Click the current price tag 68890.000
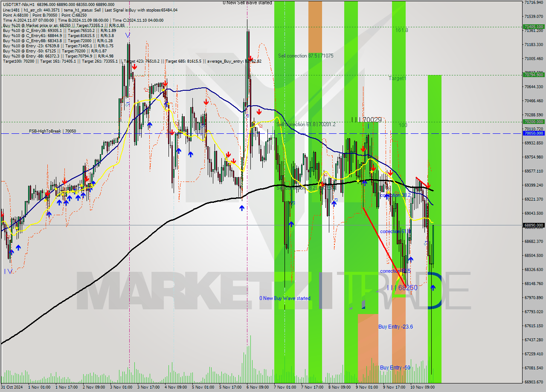The height and width of the screenshot is (392, 546). (x=534, y=225)
